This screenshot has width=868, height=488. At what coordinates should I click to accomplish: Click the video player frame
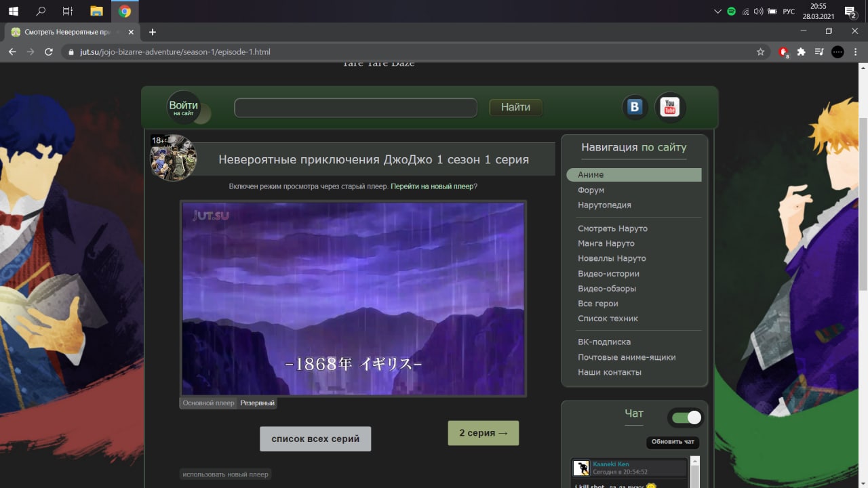(353, 298)
